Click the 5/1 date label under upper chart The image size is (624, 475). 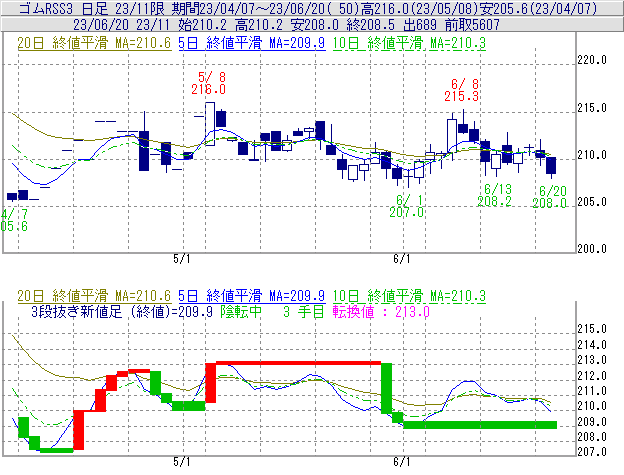click(x=182, y=259)
